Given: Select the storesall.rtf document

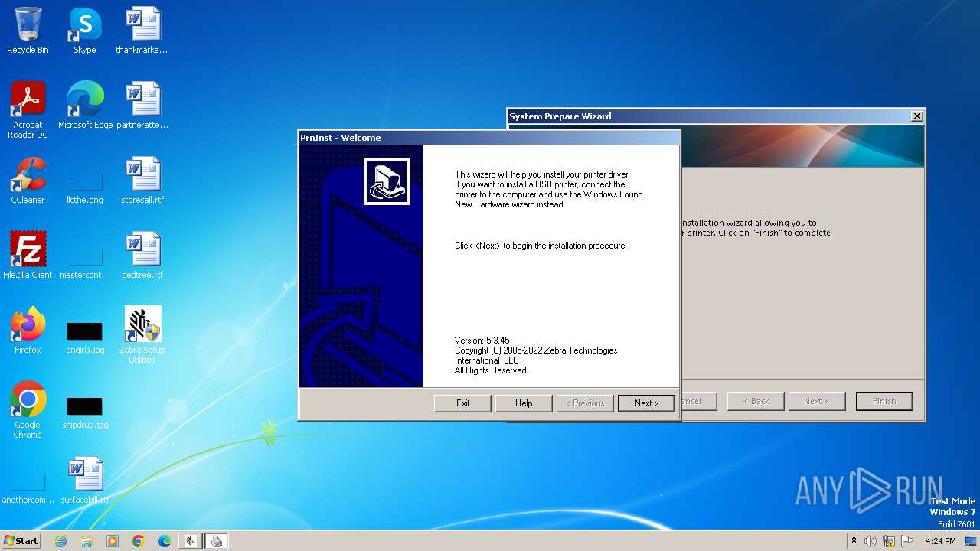Looking at the screenshot, I should tap(142, 181).
